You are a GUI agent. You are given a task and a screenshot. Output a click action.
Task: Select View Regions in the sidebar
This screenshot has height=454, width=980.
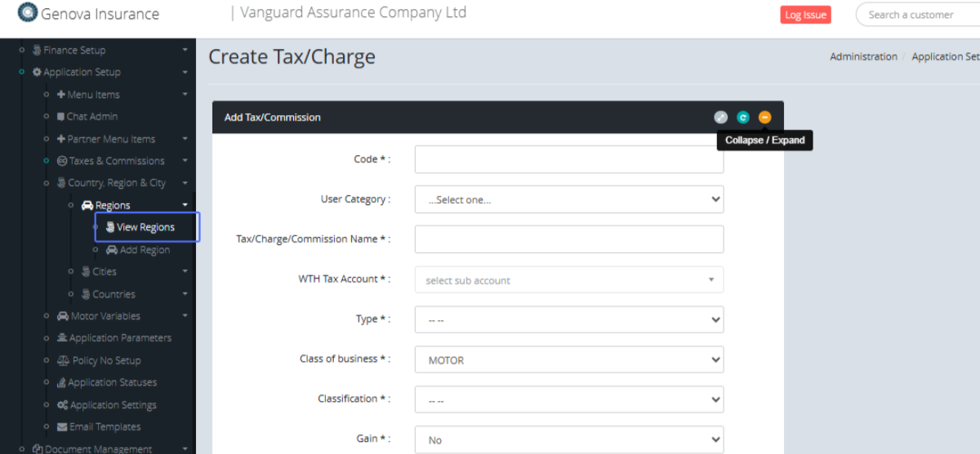point(145,227)
